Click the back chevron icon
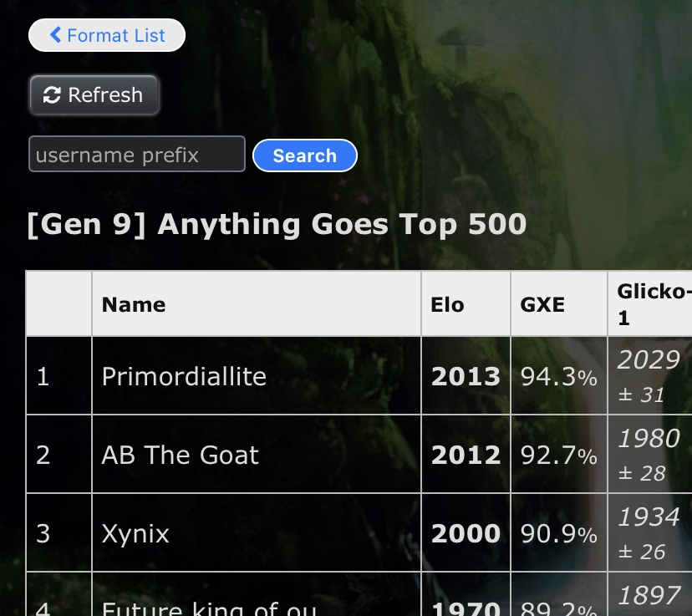The height and width of the screenshot is (616, 692). click(56, 35)
